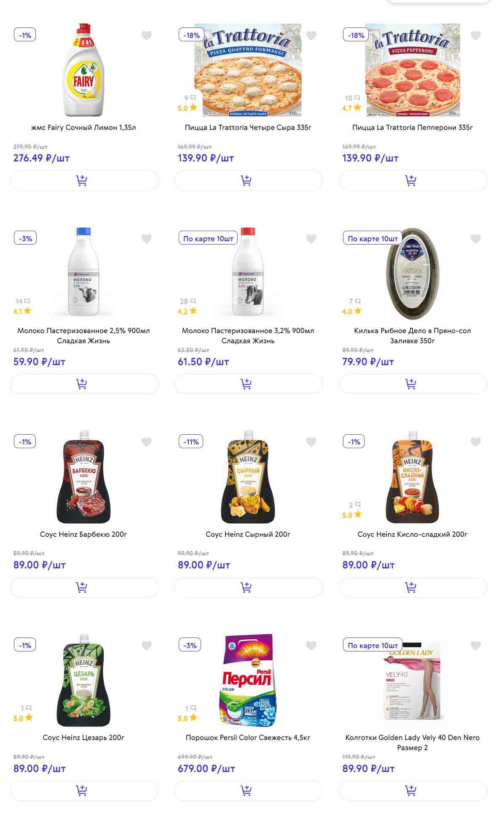Image resolution: width=504 pixels, height=826 pixels.
Task: Toggle favorite heart on Соус Heinz Барбекю
Action: tap(146, 442)
